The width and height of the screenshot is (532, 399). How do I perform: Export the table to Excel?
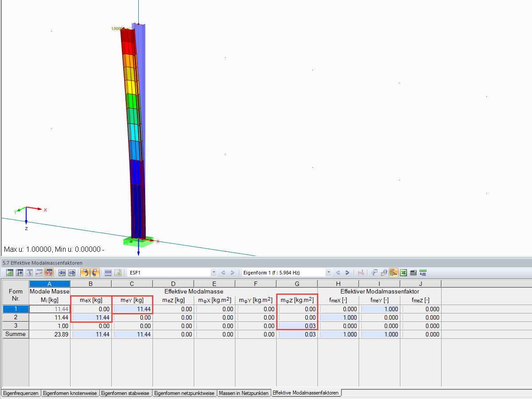(x=403, y=272)
